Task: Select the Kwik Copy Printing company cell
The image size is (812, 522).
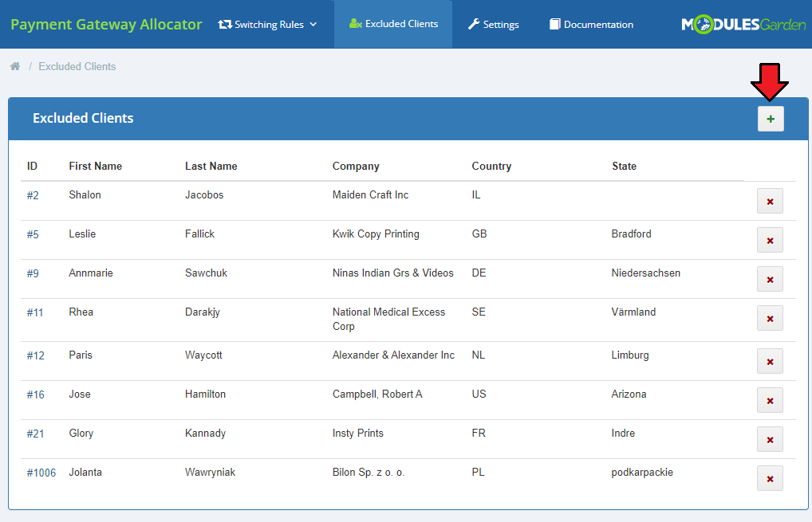Action: point(376,234)
